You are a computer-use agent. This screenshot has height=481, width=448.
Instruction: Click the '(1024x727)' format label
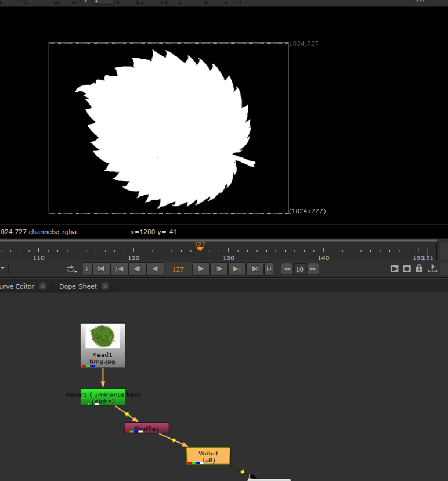[x=308, y=211]
